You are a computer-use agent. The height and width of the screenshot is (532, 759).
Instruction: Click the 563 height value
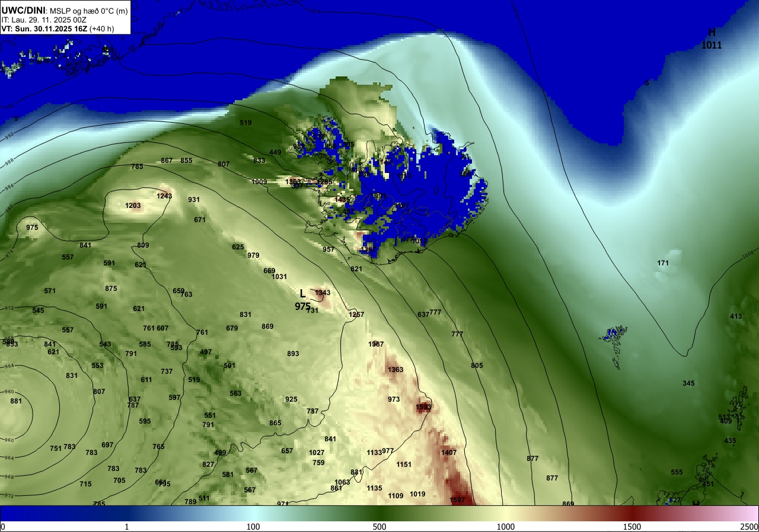tap(235, 393)
